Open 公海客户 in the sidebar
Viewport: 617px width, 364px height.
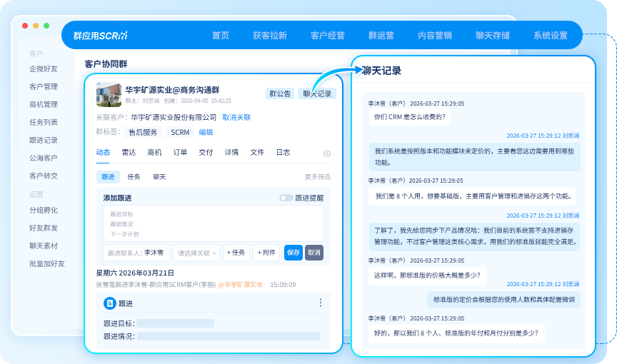coord(44,158)
